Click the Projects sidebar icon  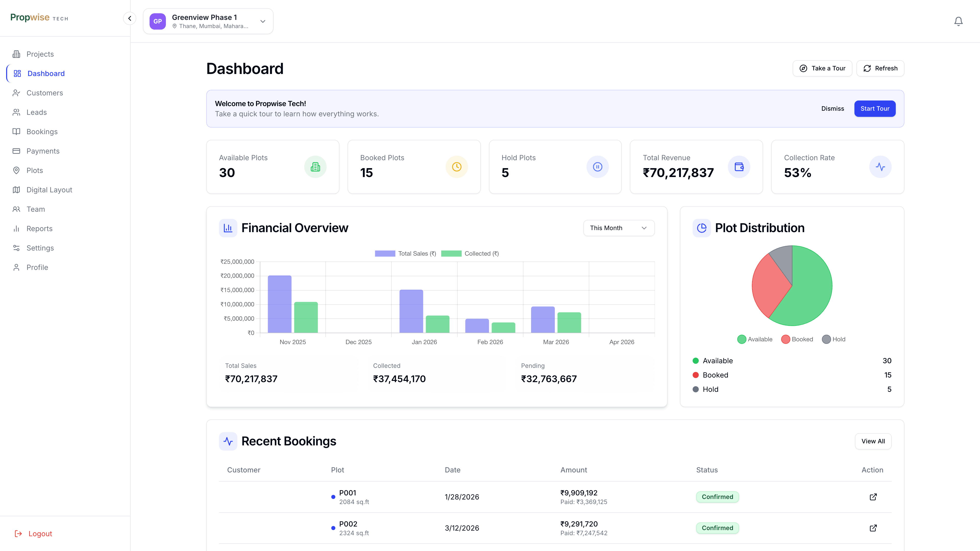tap(16, 54)
